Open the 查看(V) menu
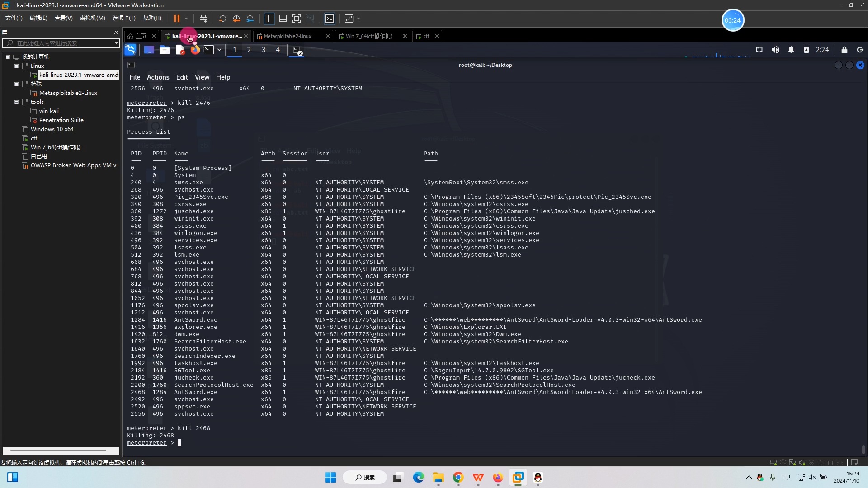The width and height of the screenshot is (868, 488). [x=63, y=18]
